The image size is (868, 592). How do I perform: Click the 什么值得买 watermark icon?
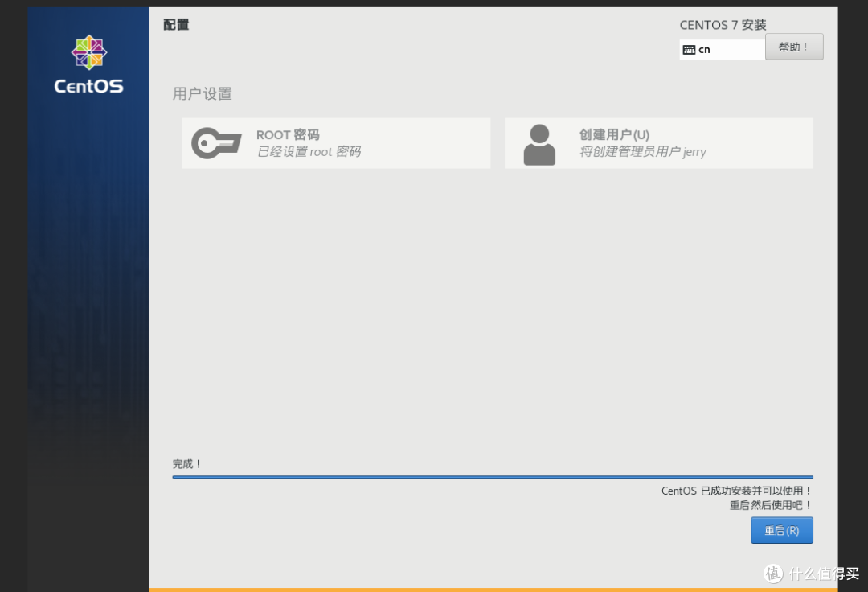tap(772, 574)
